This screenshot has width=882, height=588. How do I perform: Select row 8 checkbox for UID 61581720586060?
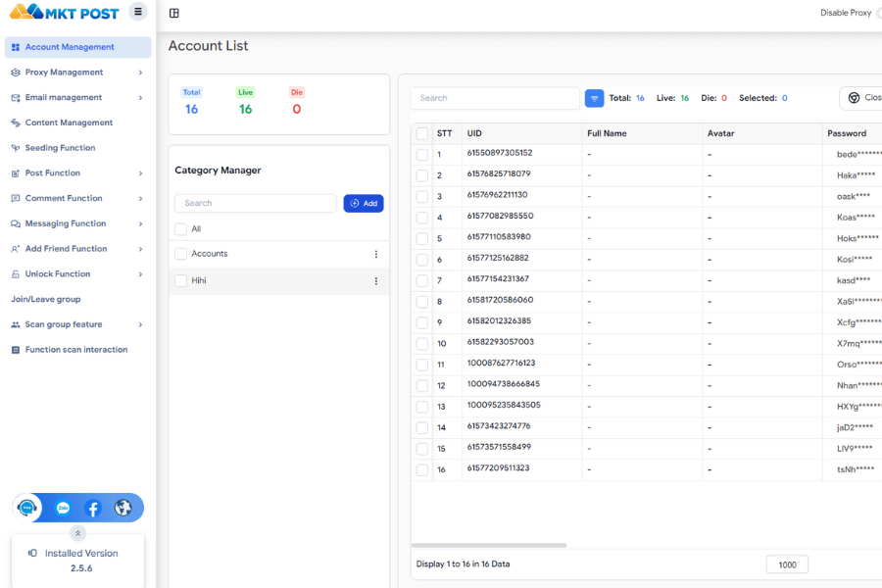(x=421, y=302)
